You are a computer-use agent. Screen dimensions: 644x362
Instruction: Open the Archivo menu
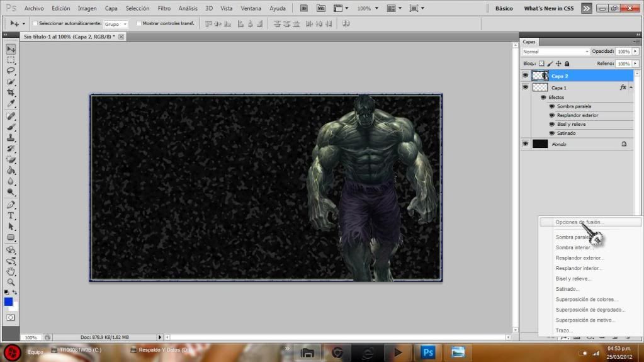click(x=34, y=8)
